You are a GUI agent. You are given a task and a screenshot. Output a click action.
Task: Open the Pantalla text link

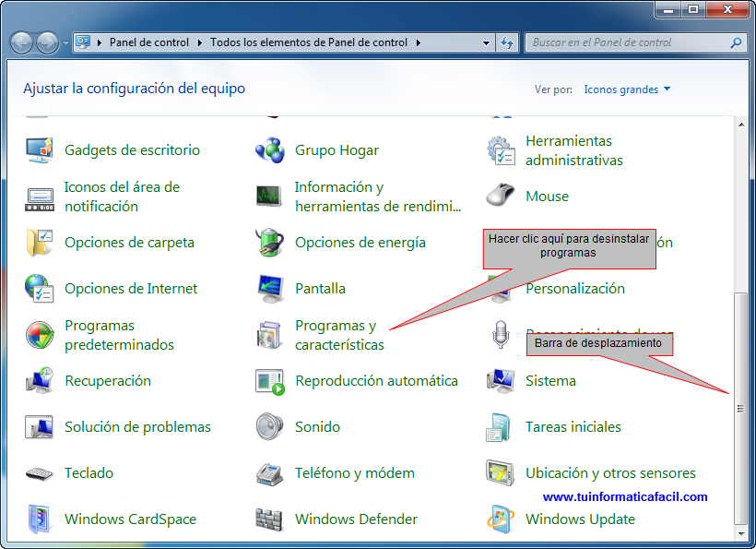pyautogui.click(x=320, y=289)
